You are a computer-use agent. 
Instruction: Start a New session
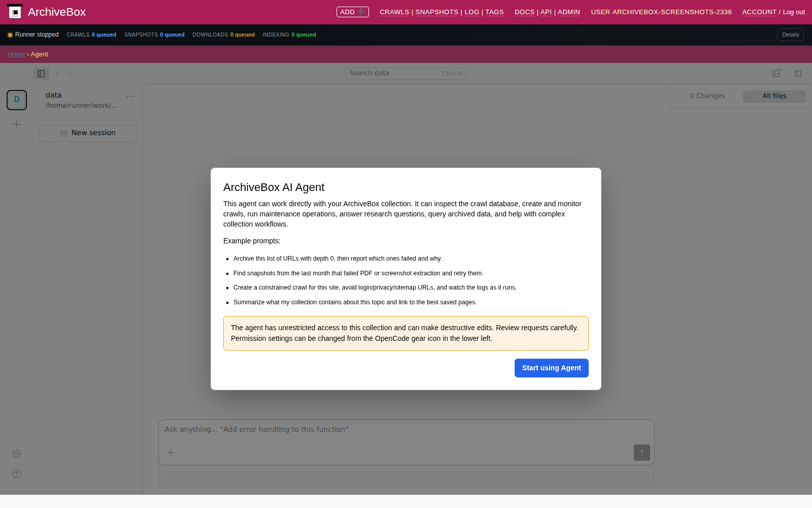(88, 134)
